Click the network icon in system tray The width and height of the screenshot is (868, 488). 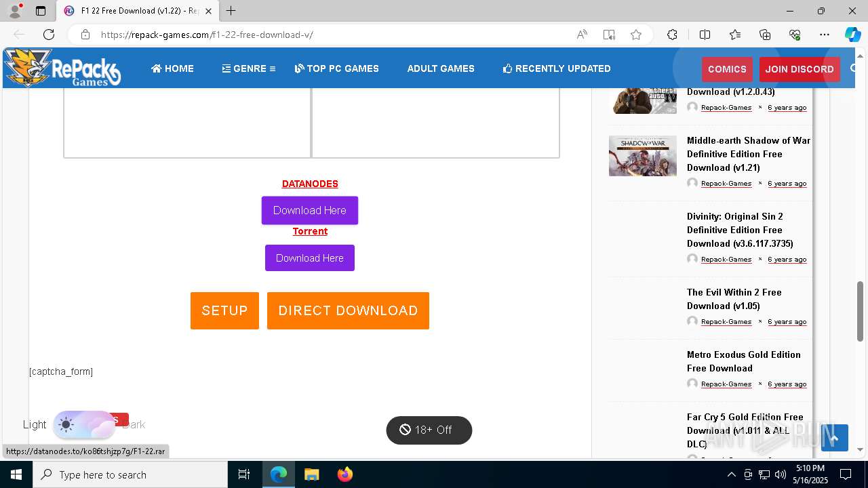coord(764,474)
